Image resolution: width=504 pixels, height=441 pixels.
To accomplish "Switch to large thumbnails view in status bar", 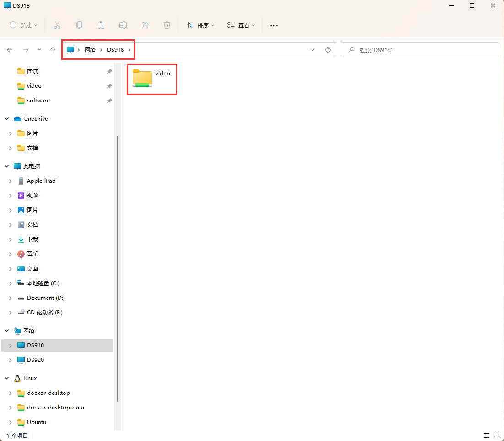I will [x=497, y=436].
